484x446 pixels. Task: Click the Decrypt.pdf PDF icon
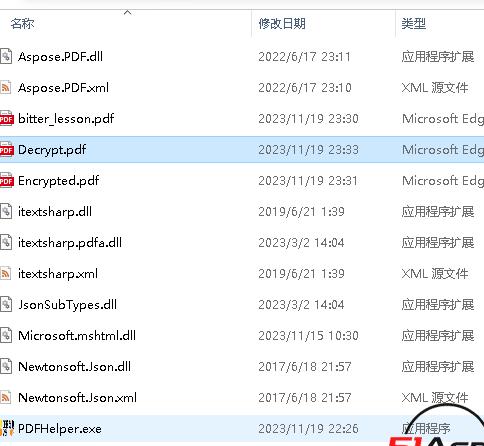(x=7, y=149)
